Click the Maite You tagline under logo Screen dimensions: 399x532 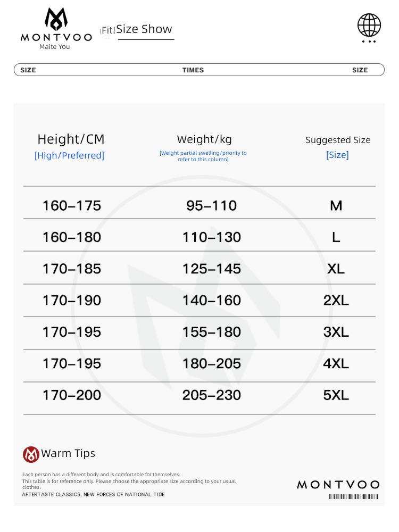(55, 47)
